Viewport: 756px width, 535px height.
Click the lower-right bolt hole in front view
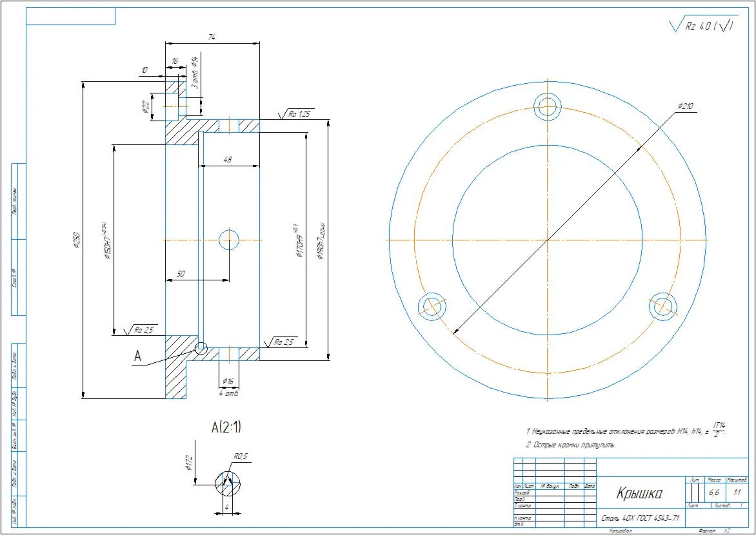[x=663, y=307]
